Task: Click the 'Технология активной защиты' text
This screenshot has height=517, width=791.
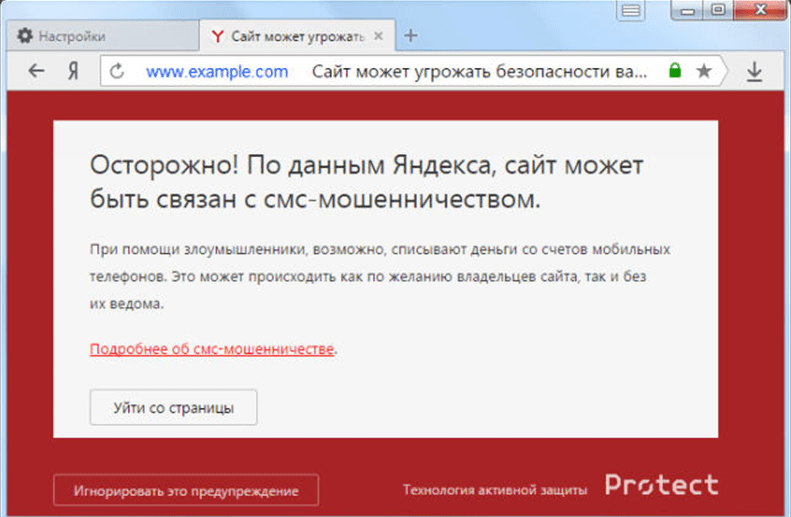Action: point(495,489)
